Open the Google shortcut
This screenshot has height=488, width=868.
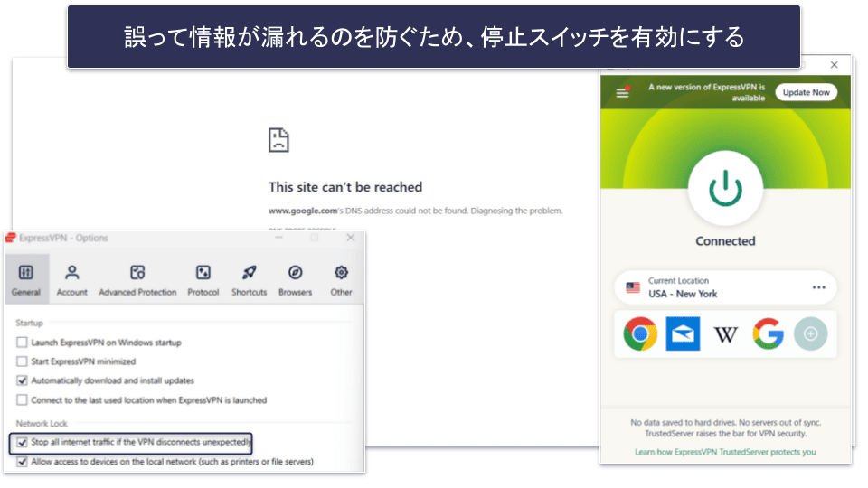coord(769,333)
